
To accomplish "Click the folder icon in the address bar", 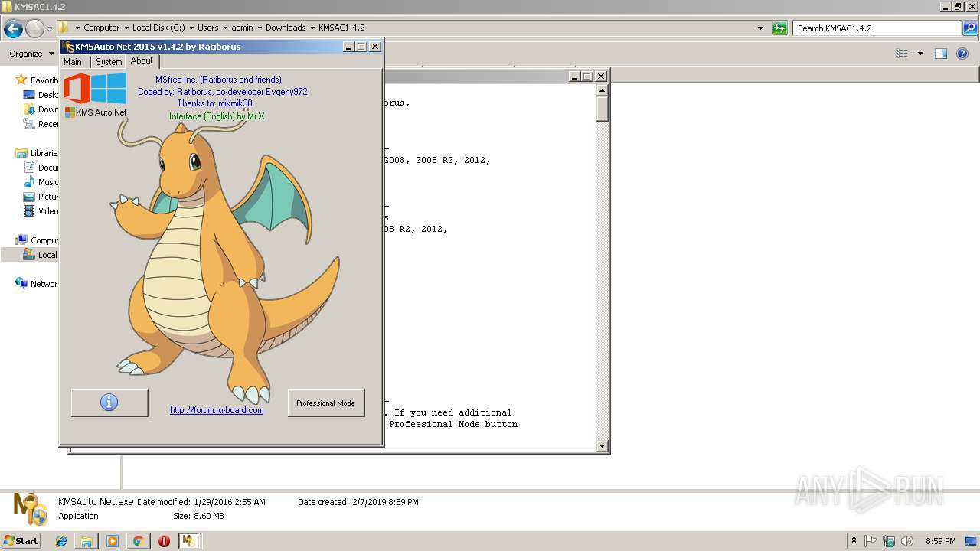I will (64, 28).
